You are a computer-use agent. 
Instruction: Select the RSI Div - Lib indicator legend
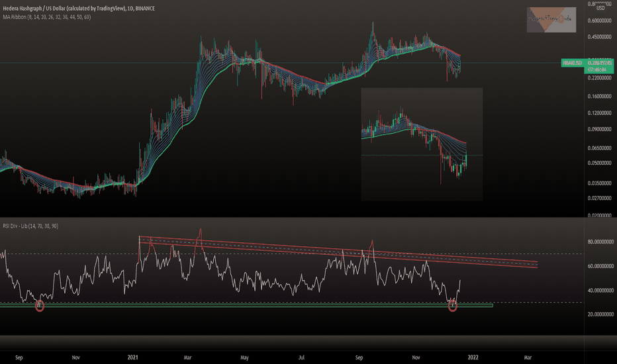point(30,226)
